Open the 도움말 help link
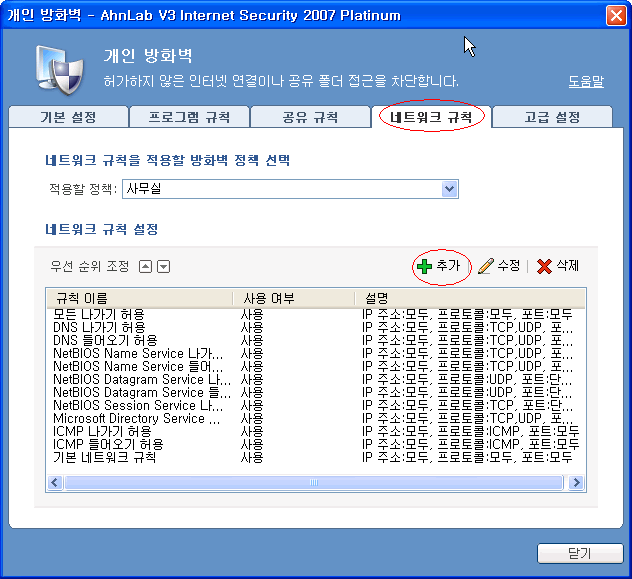The width and height of the screenshot is (632, 579). [586, 82]
